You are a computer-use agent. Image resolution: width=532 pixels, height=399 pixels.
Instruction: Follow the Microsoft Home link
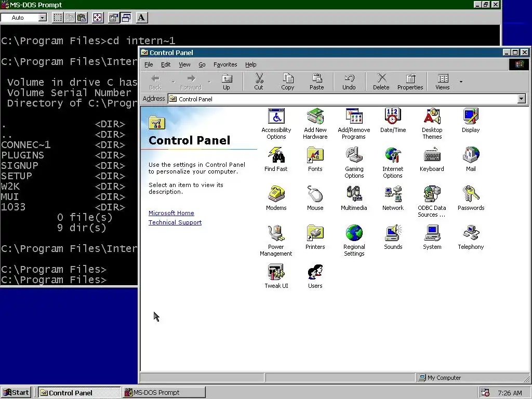(x=171, y=213)
